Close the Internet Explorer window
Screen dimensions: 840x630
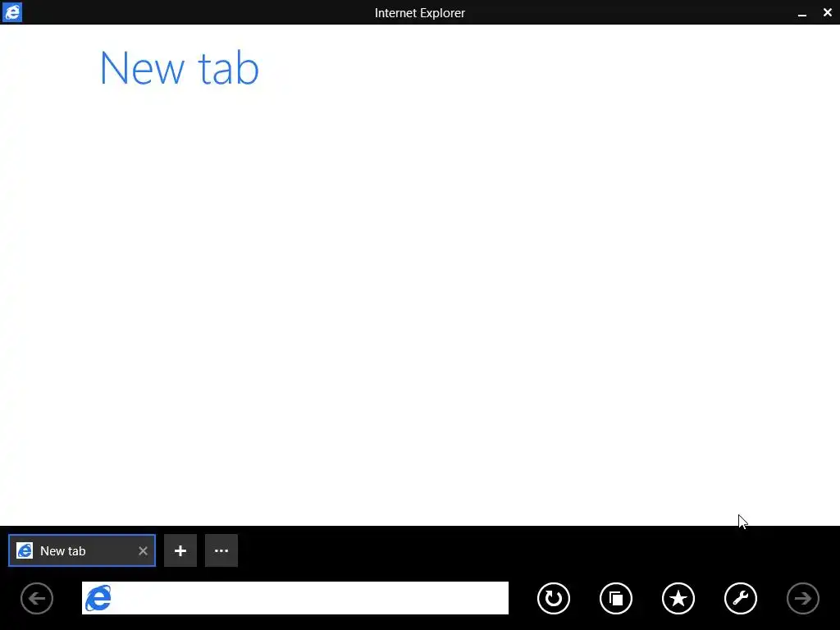coord(828,12)
